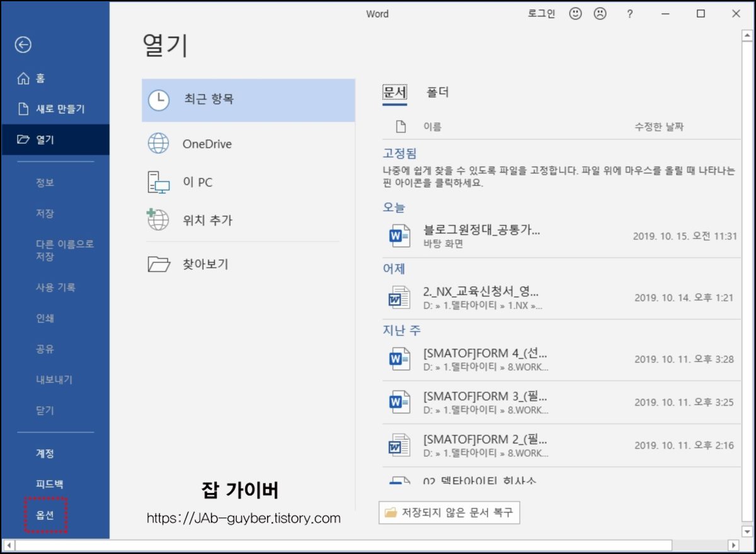
Task: Click folder icon on 저장되지 않은 문서 복구 button
Action: point(391,512)
